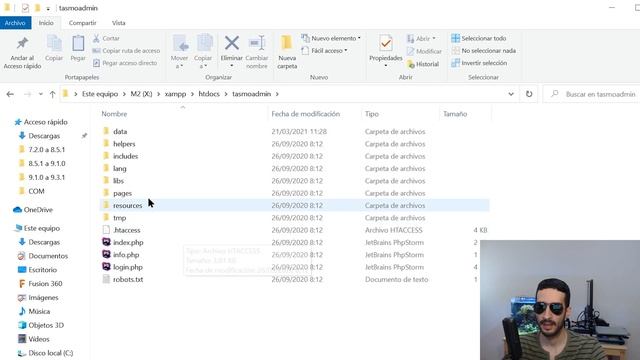Expand breadcrumb chevron after tasmoadmin
This screenshot has height=360, width=640.
pyautogui.click(x=277, y=94)
